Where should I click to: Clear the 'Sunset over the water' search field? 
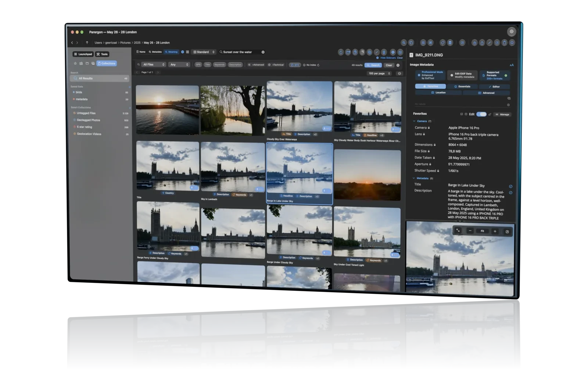coord(263,52)
